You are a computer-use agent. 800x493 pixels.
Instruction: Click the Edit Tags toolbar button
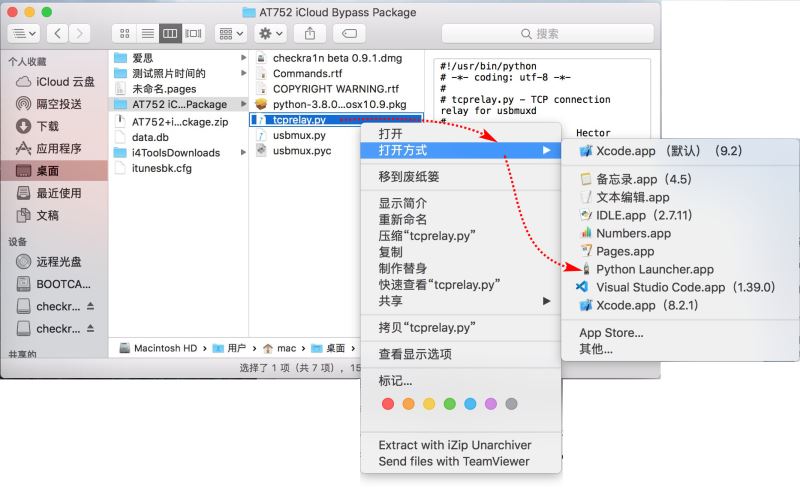[x=349, y=34]
